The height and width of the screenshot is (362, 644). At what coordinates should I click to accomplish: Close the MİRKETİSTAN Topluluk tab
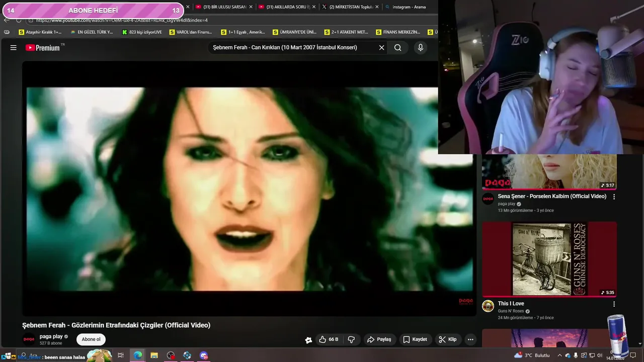tap(377, 7)
